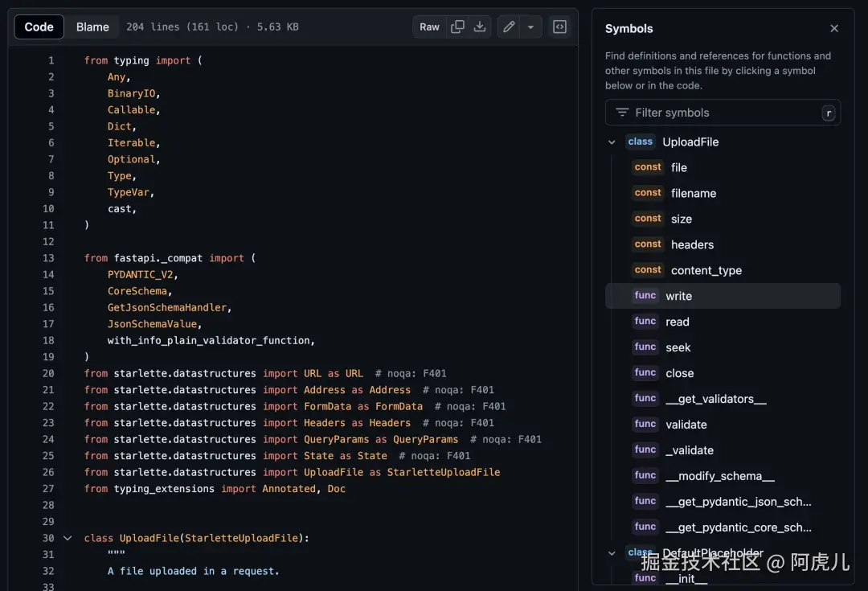Viewport: 868px width, 591px height.
Task: Select the const content_type symbol
Action: coord(723,270)
